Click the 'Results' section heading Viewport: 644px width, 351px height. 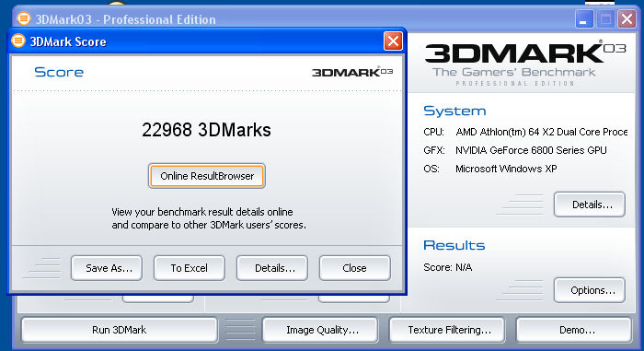(x=454, y=245)
